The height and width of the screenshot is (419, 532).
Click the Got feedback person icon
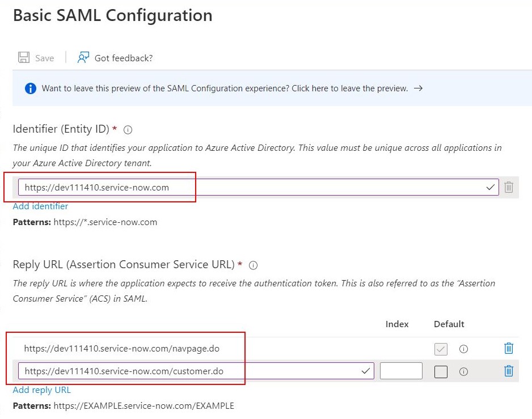pyautogui.click(x=83, y=57)
